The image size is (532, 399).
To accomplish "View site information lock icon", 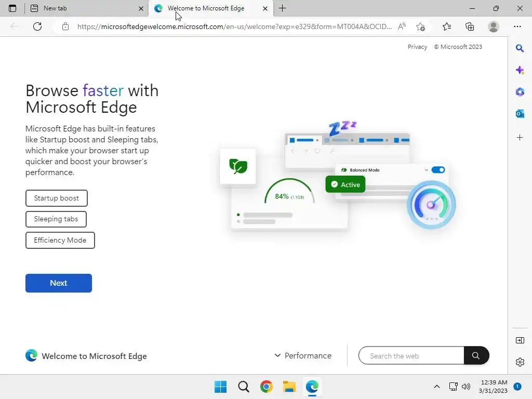I will (65, 26).
